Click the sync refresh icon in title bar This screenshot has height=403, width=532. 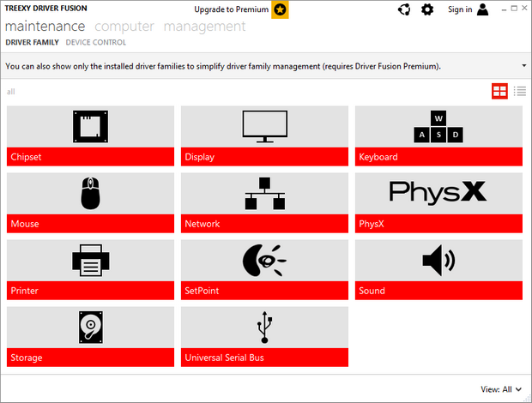pyautogui.click(x=404, y=9)
